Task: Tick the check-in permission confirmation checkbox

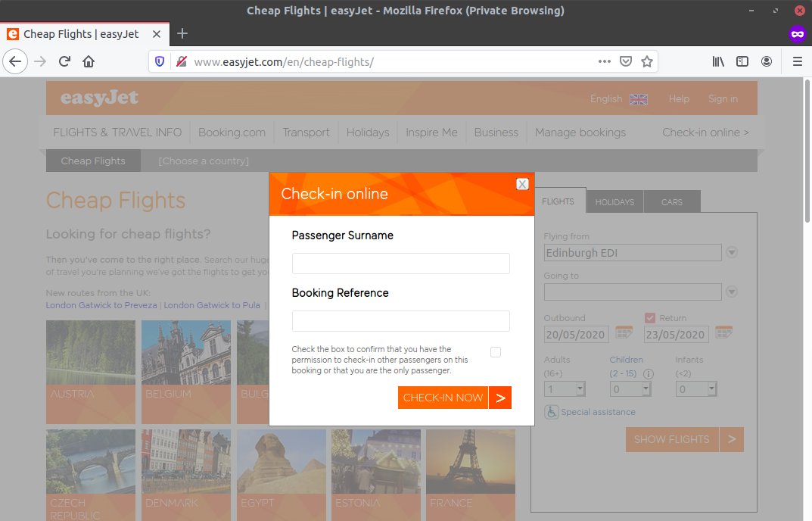Action: pos(496,353)
